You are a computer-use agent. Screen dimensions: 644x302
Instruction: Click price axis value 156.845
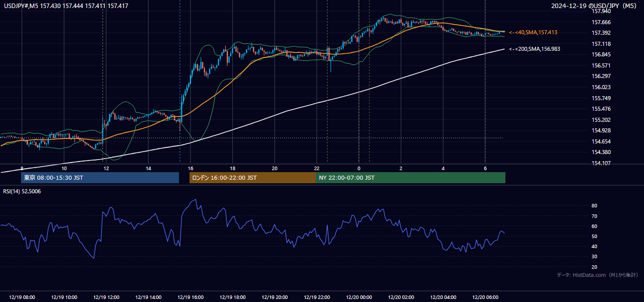click(601, 55)
